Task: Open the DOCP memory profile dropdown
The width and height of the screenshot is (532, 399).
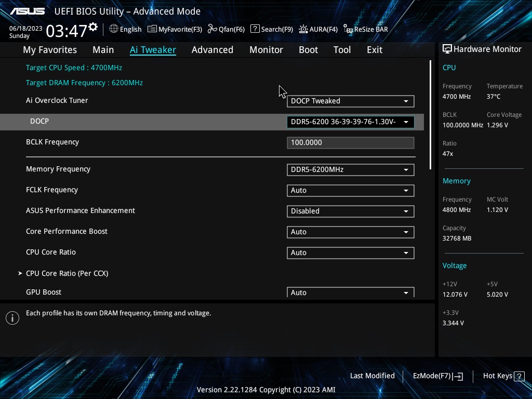Action: pyautogui.click(x=350, y=122)
